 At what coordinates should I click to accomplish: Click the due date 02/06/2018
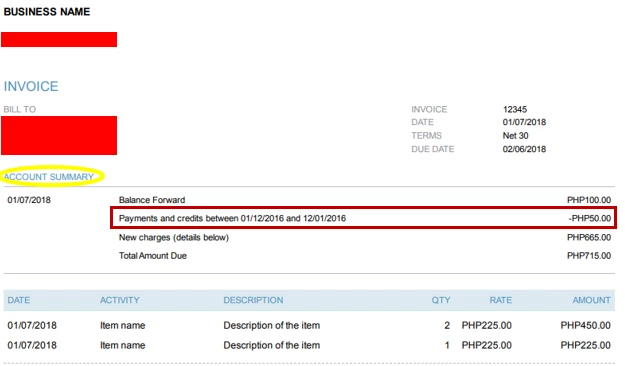coord(524,149)
